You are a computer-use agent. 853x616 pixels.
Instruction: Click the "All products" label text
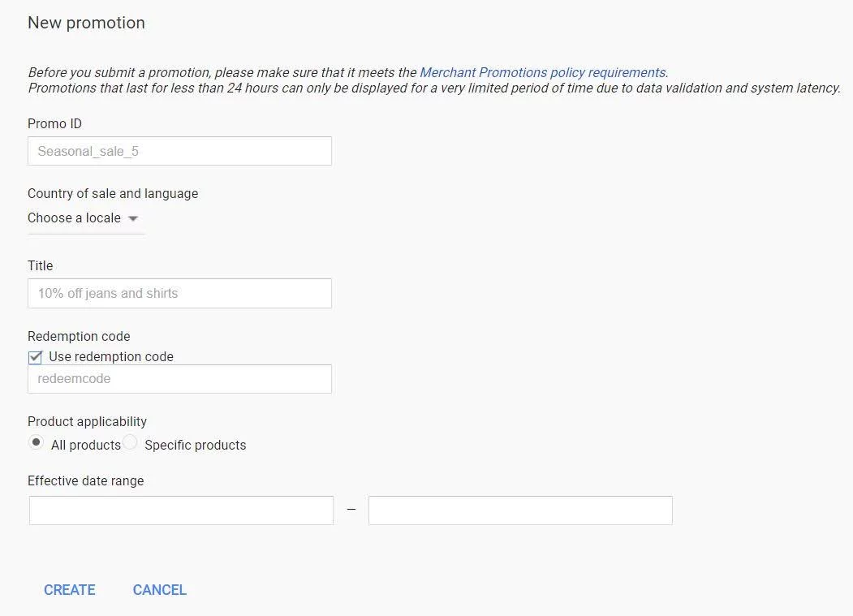85,445
